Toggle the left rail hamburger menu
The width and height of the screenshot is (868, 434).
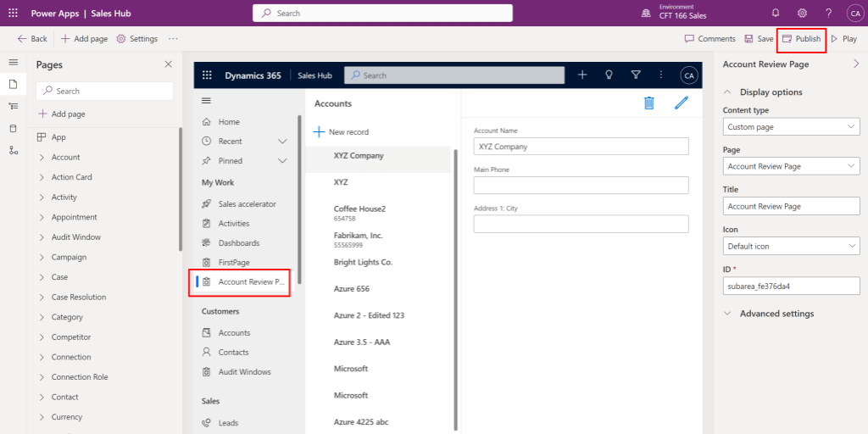[14, 63]
